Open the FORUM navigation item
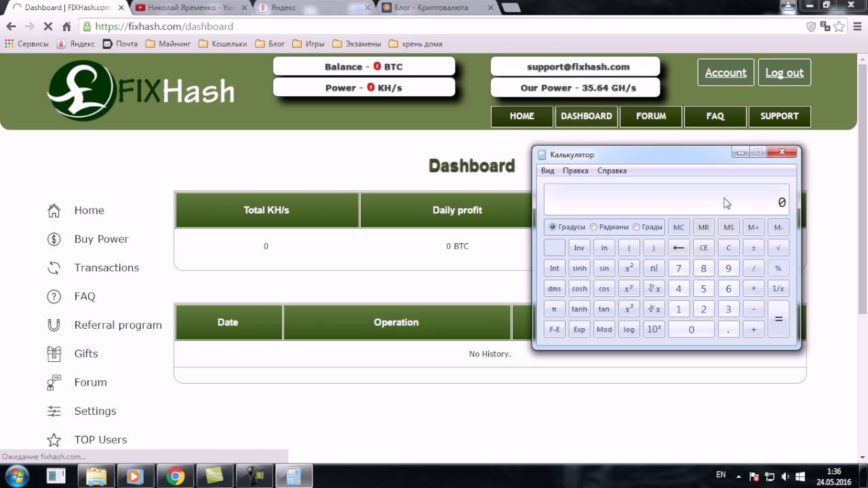 point(651,116)
